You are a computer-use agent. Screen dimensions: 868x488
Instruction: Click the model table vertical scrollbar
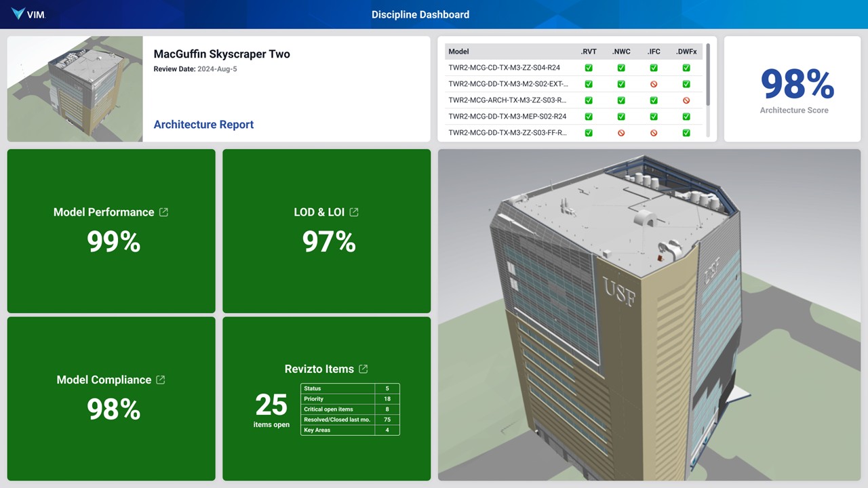(x=709, y=75)
